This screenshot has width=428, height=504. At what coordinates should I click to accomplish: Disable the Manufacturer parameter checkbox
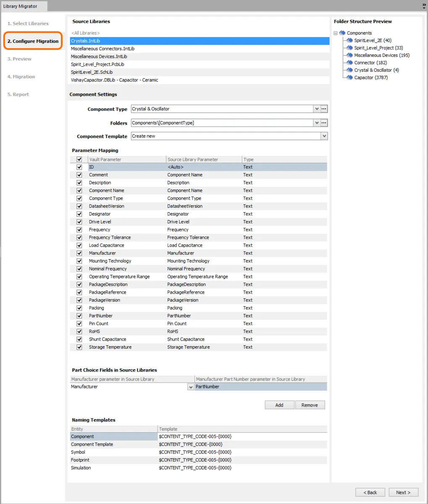point(79,253)
